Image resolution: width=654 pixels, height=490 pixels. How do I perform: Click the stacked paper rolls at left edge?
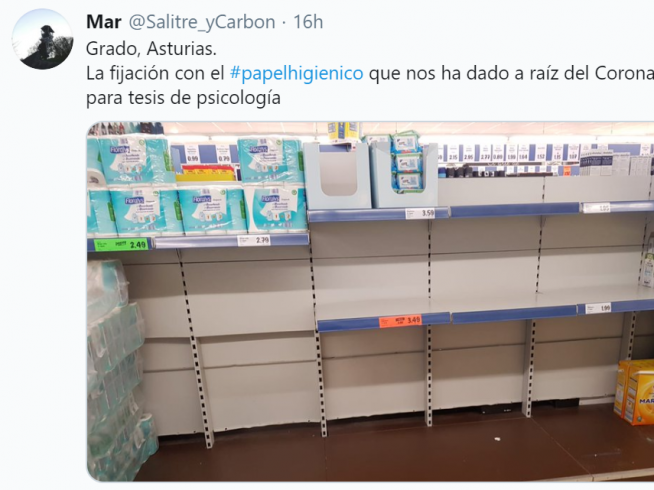point(118,369)
